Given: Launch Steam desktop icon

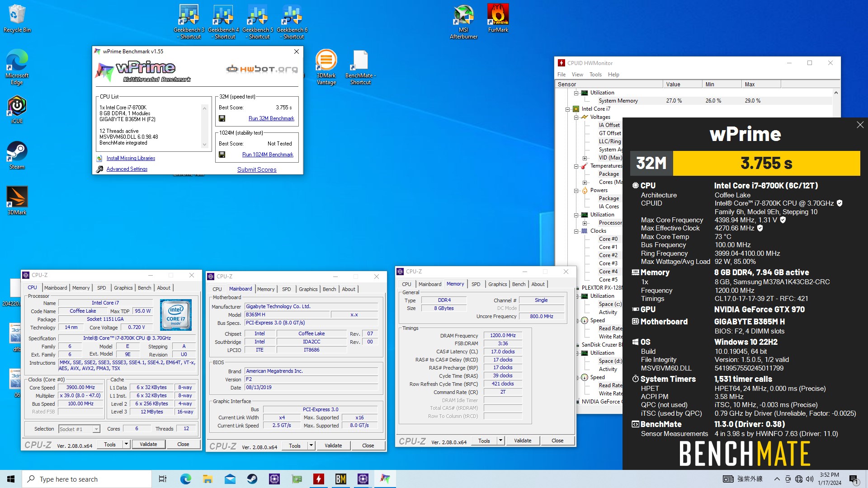Looking at the screenshot, I should [17, 155].
